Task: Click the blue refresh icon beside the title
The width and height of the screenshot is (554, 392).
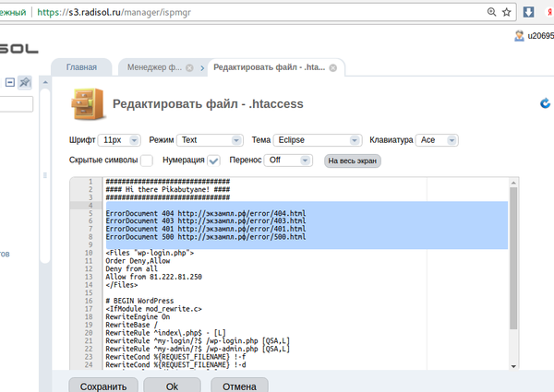Action: pos(545,104)
